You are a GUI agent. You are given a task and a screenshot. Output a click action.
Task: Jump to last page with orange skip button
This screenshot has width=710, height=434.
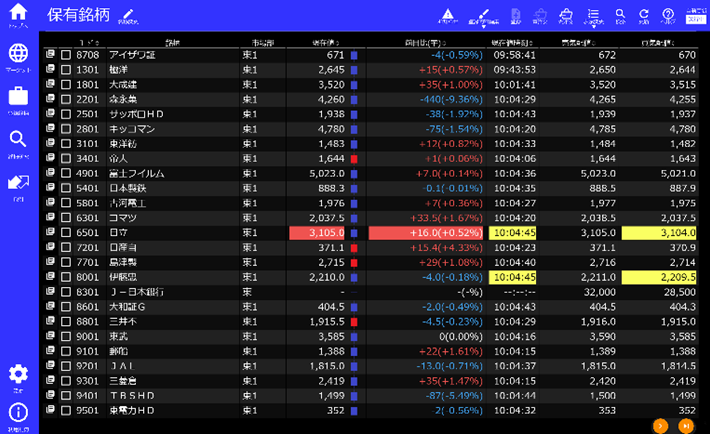click(x=686, y=426)
